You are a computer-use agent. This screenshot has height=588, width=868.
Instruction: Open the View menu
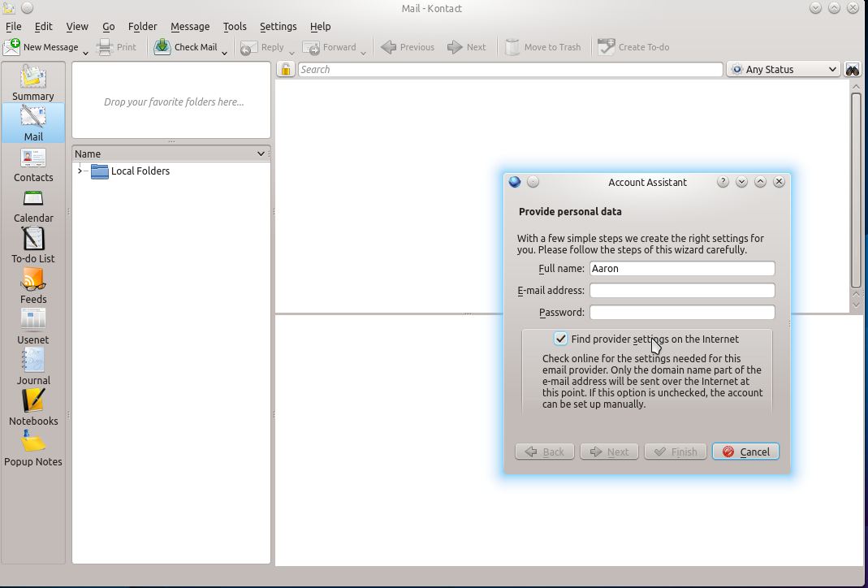coord(77,27)
